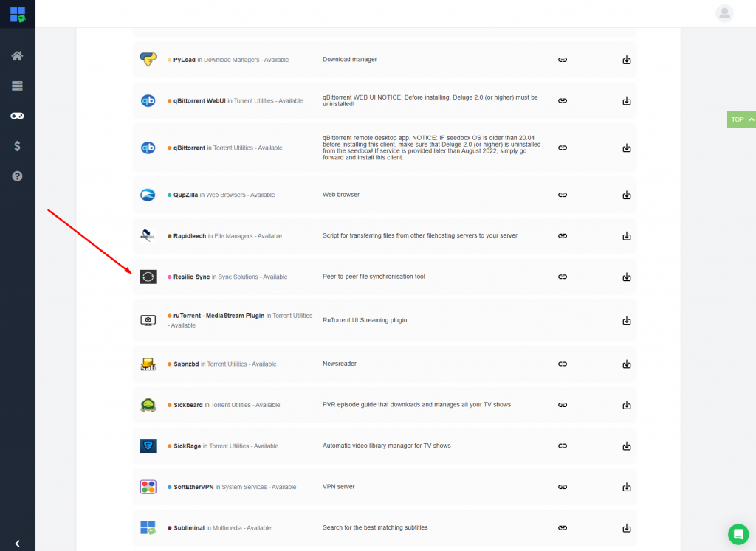Collapse the sidebar with the bottom chevron
This screenshot has width=756, height=551.
pyautogui.click(x=18, y=544)
